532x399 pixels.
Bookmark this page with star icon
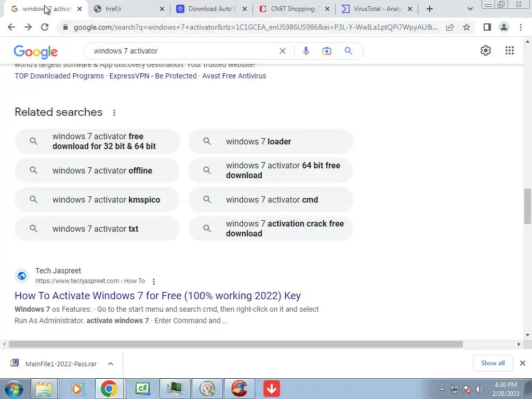pyautogui.click(x=467, y=27)
